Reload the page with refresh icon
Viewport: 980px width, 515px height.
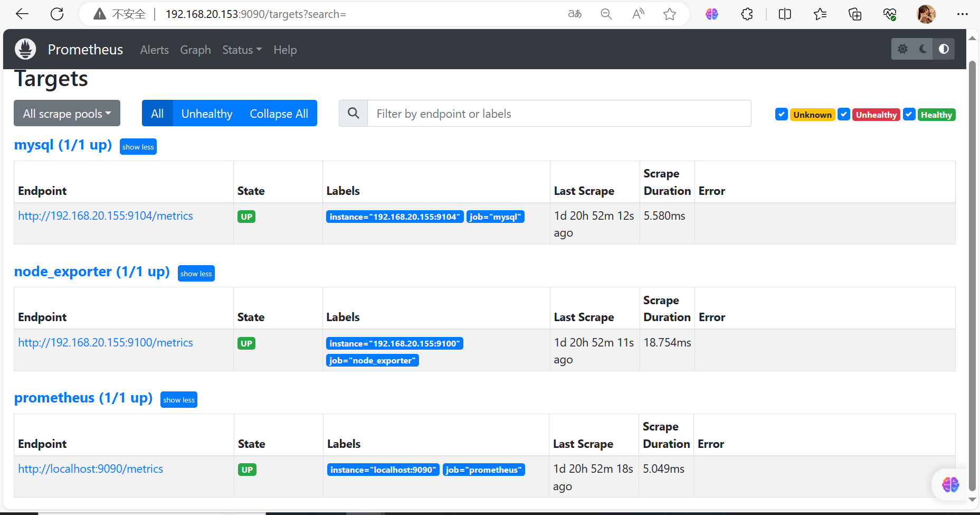click(57, 14)
